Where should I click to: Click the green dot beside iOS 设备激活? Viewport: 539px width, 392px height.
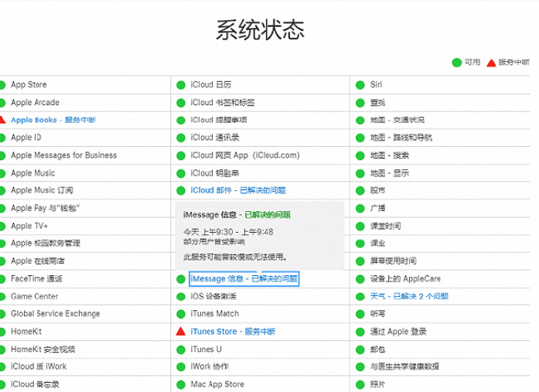[x=181, y=296]
